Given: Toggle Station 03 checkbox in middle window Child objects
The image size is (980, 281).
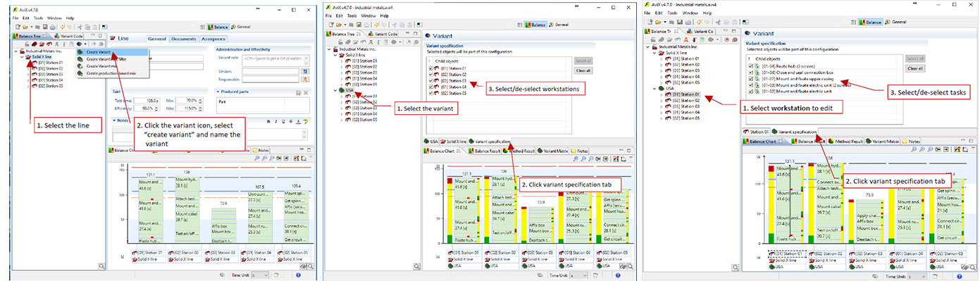Looking at the screenshot, I should pos(431,80).
